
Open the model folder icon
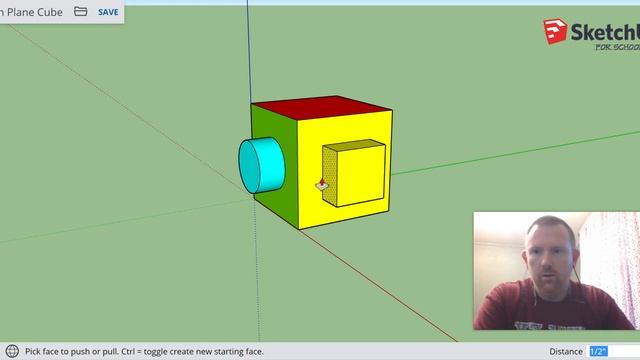pos(80,11)
